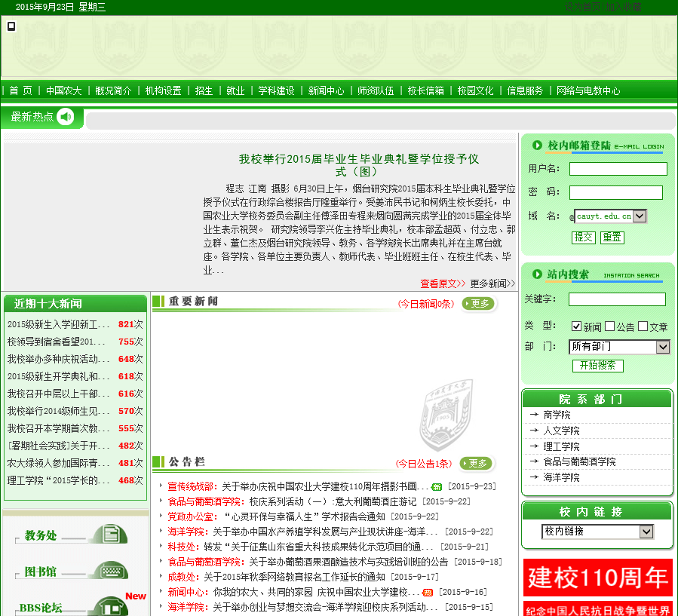678x616 pixels.
Task: Open the BBS论坛 link
Action: pyautogui.click(x=41, y=608)
